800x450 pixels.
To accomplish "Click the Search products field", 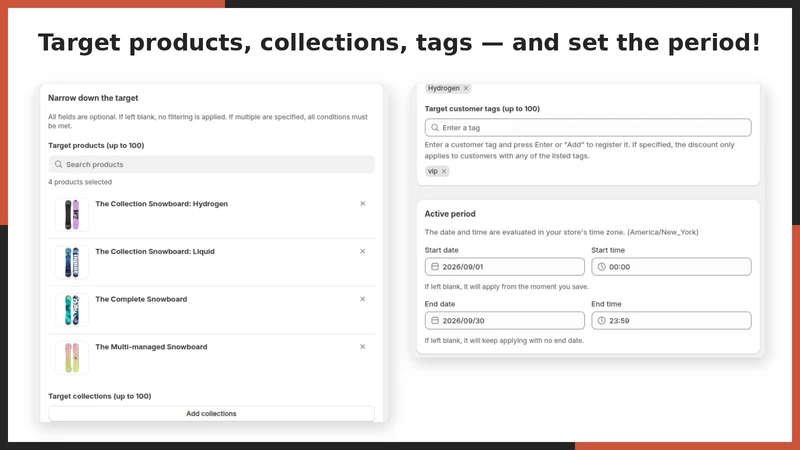I will [x=212, y=164].
